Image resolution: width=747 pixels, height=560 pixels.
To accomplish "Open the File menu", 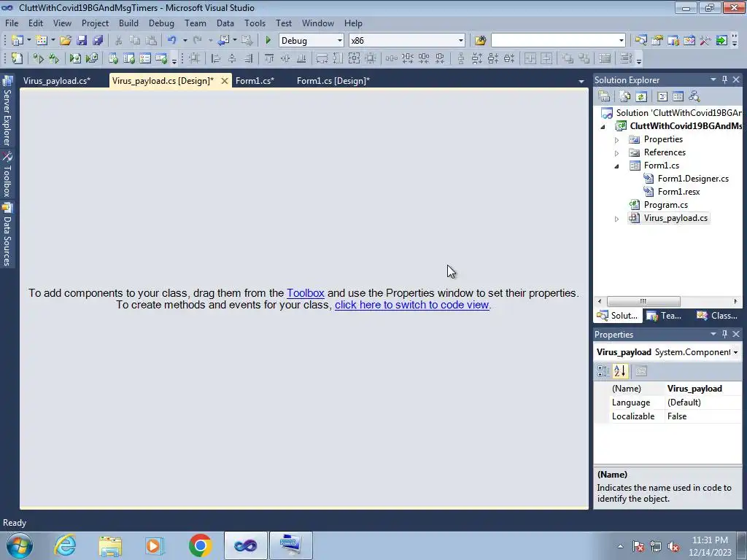I will (12, 23).
